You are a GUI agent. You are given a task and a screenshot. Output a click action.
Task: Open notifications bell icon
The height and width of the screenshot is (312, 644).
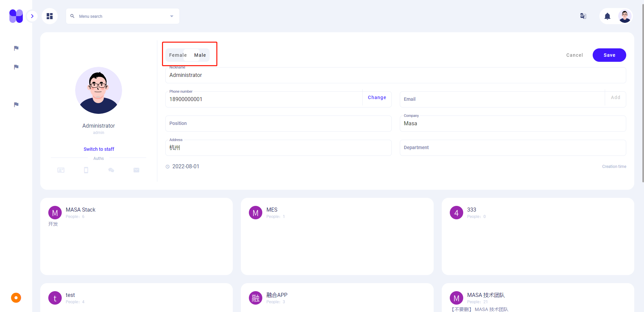pyautogui.click(x=607, y=16)
